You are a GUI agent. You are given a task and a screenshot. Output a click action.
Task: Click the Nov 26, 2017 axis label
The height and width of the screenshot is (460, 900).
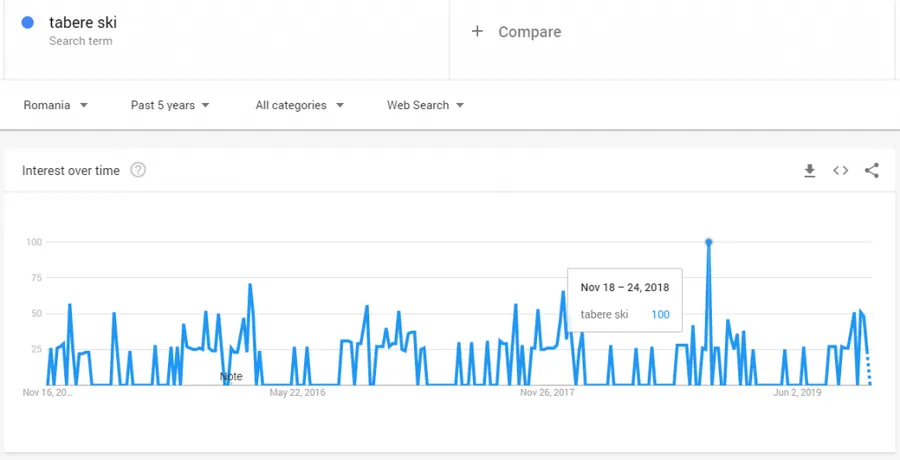pos(547,393)
